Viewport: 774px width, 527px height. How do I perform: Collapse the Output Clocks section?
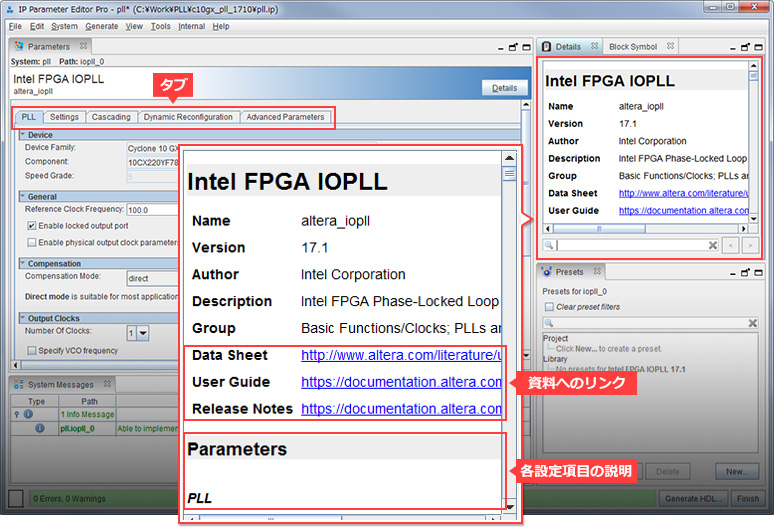tap(22, 318)
